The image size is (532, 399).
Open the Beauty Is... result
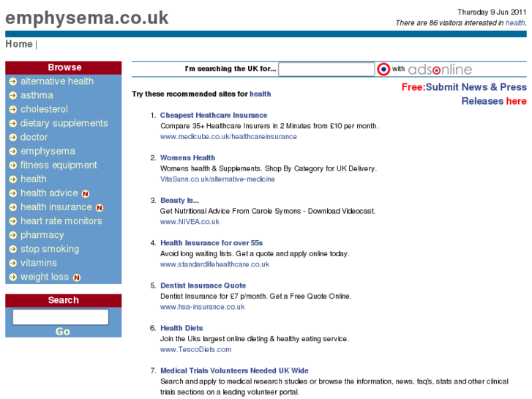click(x=179, y=201)
